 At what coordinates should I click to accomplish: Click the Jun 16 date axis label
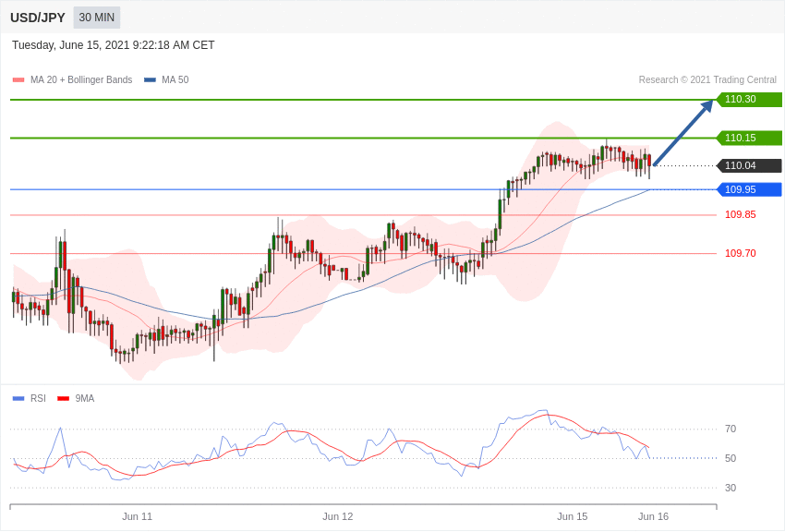[x=653, y=516]
